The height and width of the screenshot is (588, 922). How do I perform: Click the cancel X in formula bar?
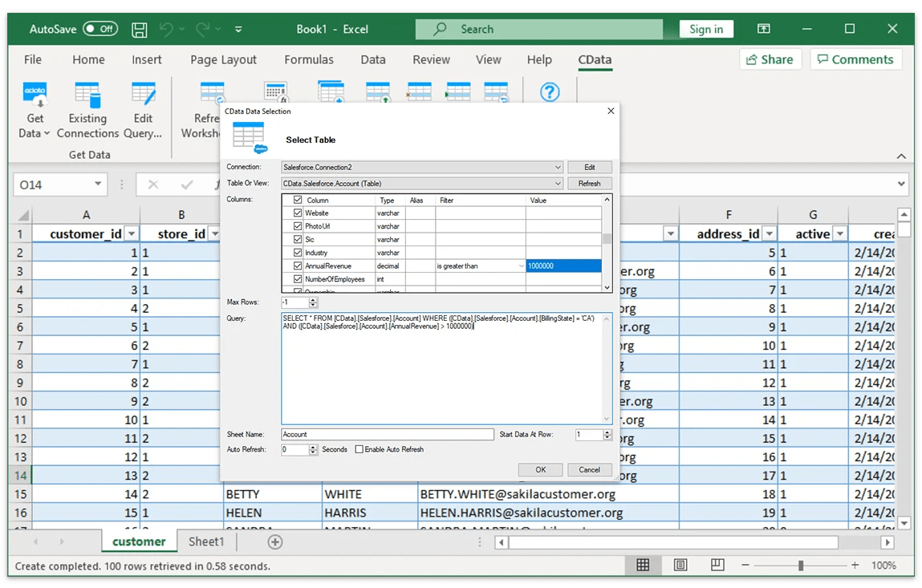click(x=153, y=185)
